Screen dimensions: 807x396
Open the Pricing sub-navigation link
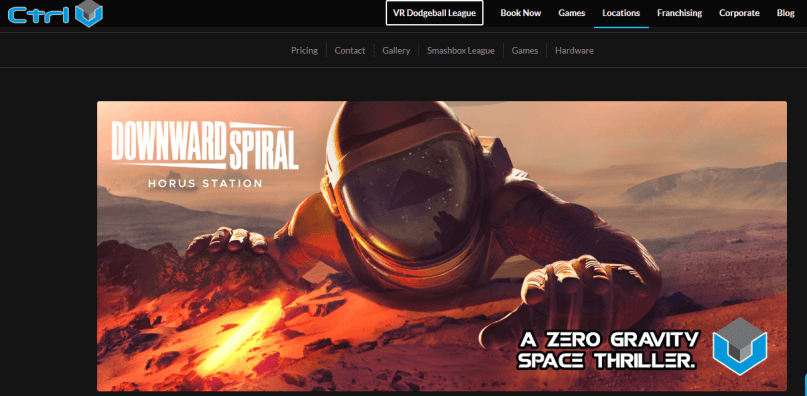pos(304,50)
